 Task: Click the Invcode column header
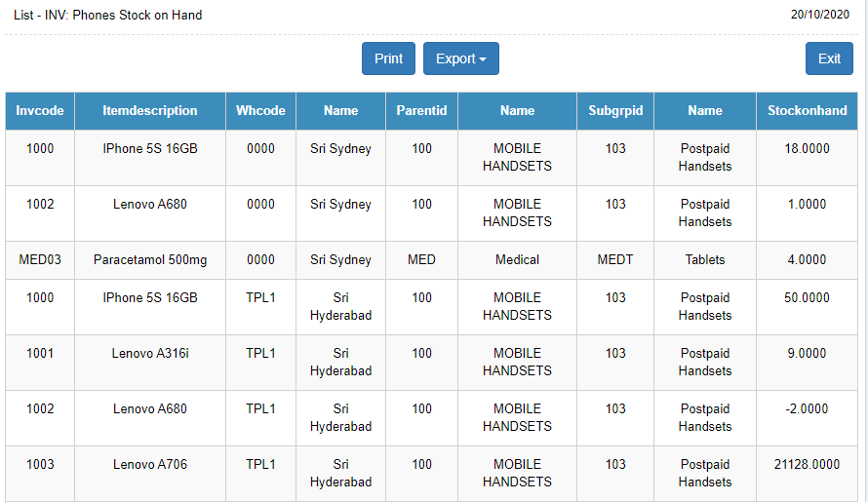coord(40,111)
